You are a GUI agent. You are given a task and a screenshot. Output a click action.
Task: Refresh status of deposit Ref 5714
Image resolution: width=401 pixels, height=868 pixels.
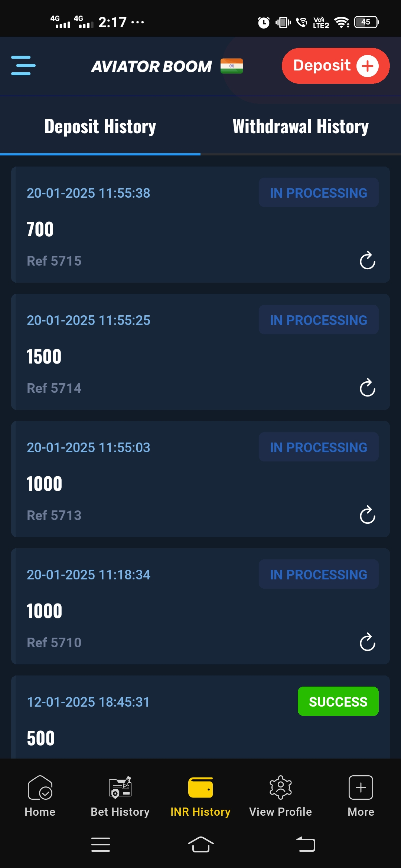(x=368, y=388)
